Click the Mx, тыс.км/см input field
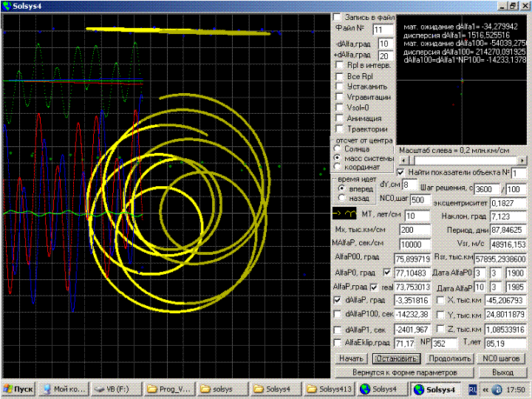This screenshot has width=532, height=399. 415,230
